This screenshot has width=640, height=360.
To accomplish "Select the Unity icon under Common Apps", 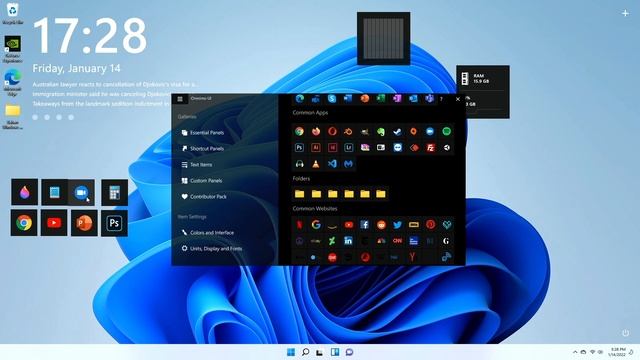I will coord(447,148).
